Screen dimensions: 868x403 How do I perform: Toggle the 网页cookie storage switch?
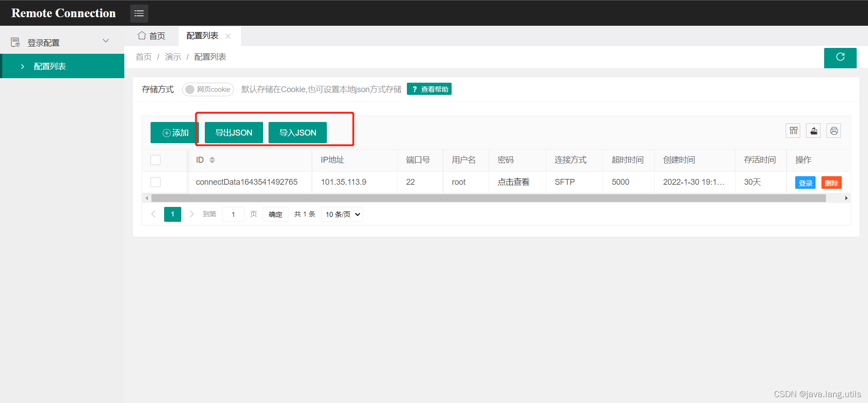(x=208, y=89)
